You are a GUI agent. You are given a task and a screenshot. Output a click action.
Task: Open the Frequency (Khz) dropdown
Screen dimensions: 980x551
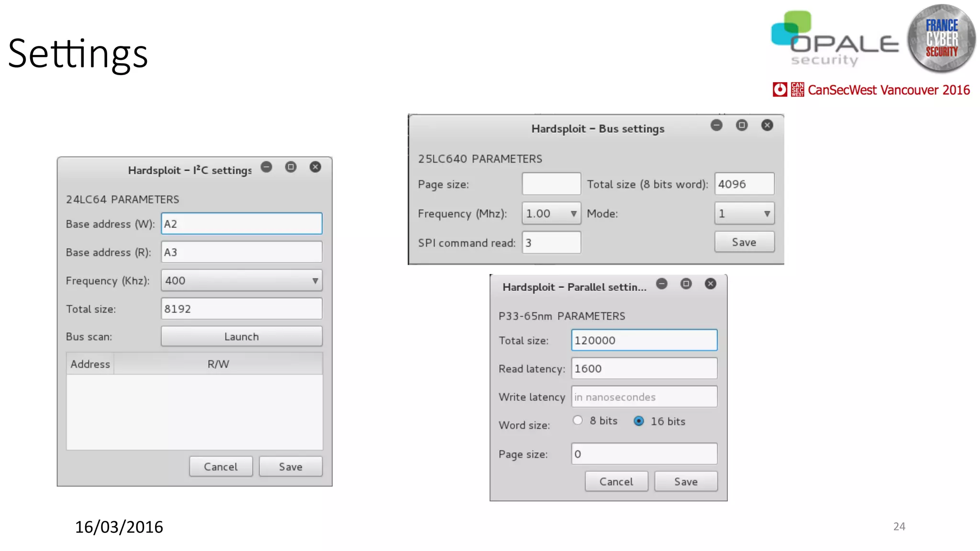242,281
